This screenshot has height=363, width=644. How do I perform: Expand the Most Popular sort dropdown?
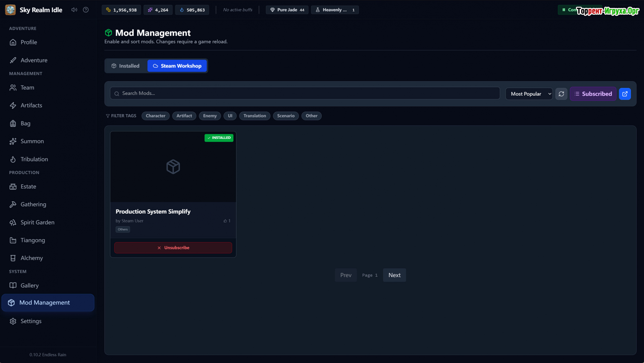tap(529, 94)
